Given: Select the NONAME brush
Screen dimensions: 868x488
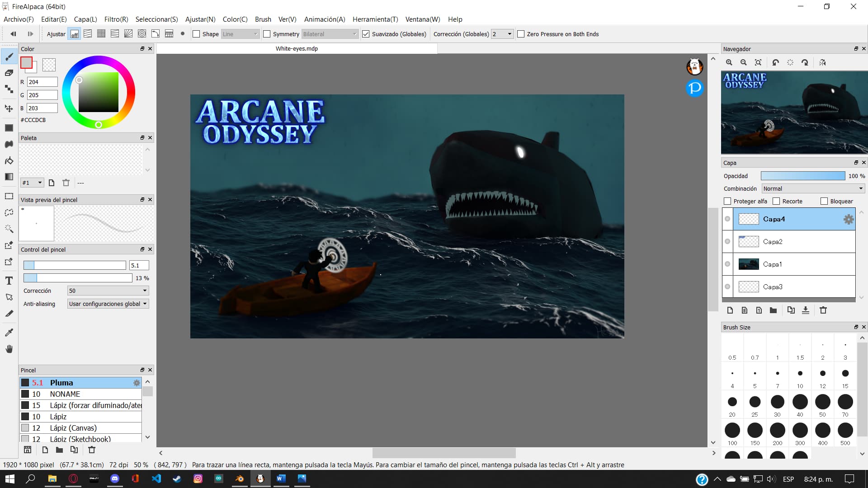Looking at the screenshot, I should coord(81,394).
